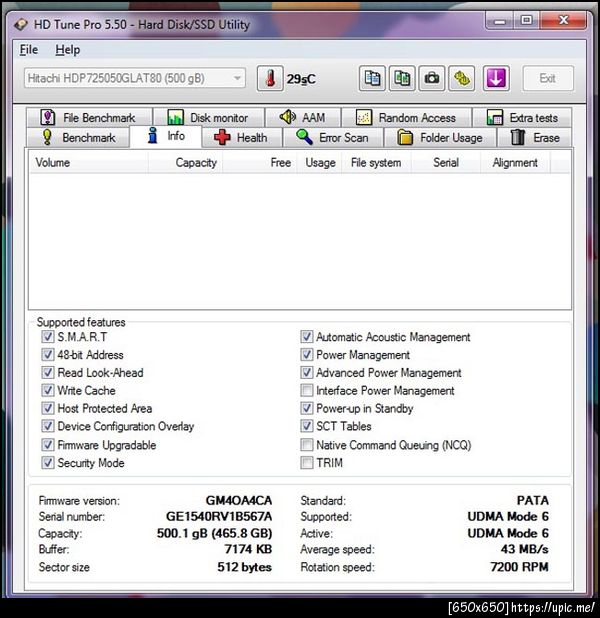
Task: Click the average speed value 43 MB/s
Action: (525, 549)
